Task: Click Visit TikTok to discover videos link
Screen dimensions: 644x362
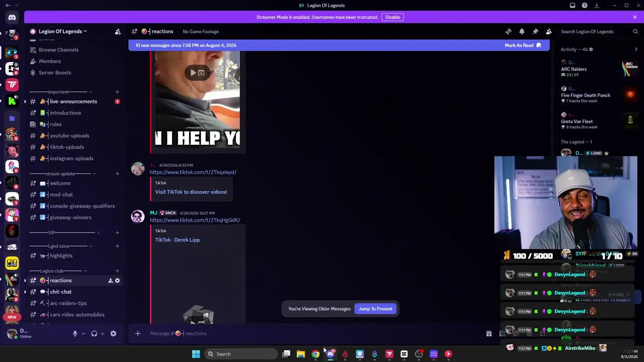Action: tap(191, 192)
